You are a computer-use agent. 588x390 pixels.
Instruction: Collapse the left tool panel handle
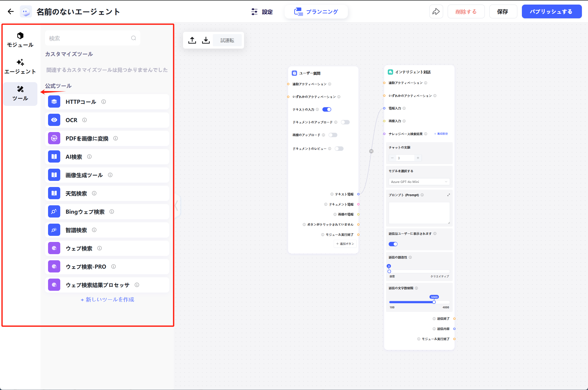tap(177, 205)
